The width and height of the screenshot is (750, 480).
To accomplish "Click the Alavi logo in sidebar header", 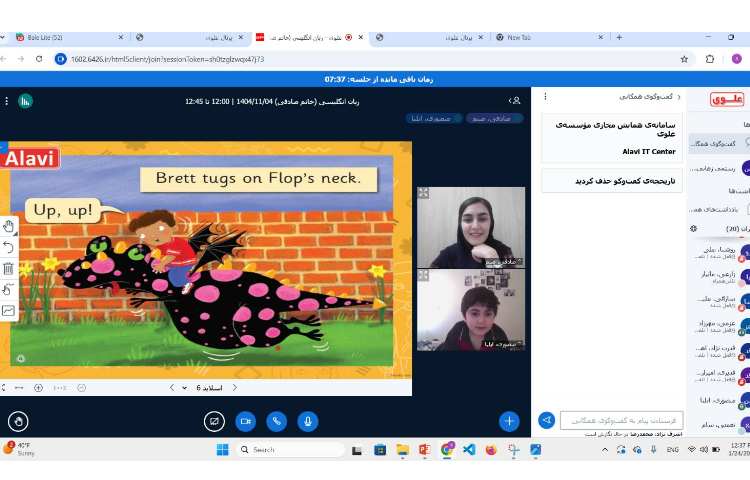I will (x=727, y=99).
